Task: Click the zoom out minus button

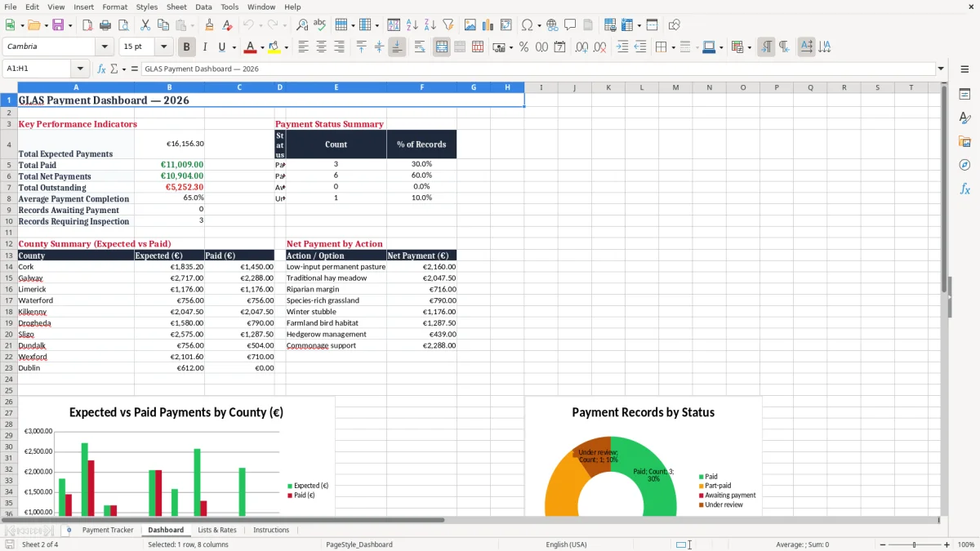Action: click(882, 544)
